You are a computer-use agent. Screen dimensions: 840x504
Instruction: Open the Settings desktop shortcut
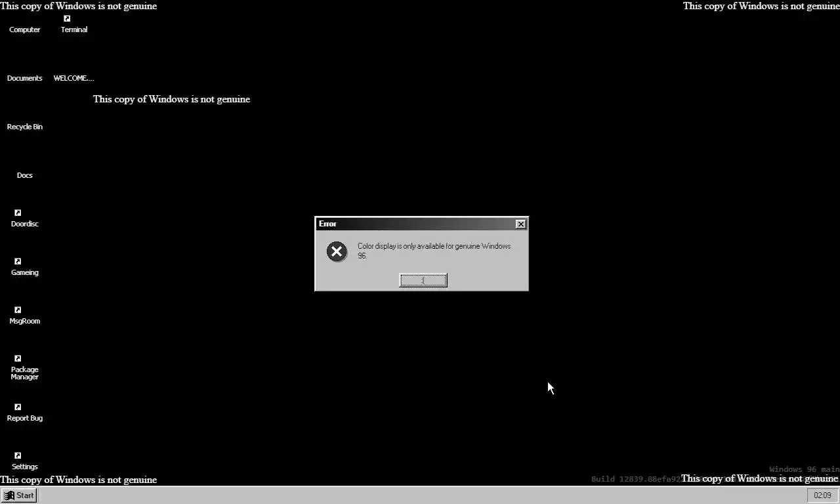[24, 461]
